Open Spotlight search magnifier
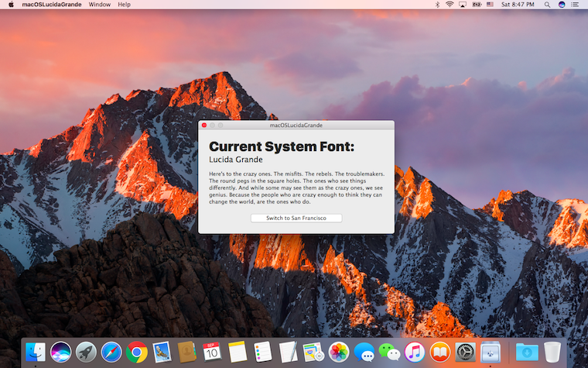This screenshot has width=588, height=368. point(547,5)
